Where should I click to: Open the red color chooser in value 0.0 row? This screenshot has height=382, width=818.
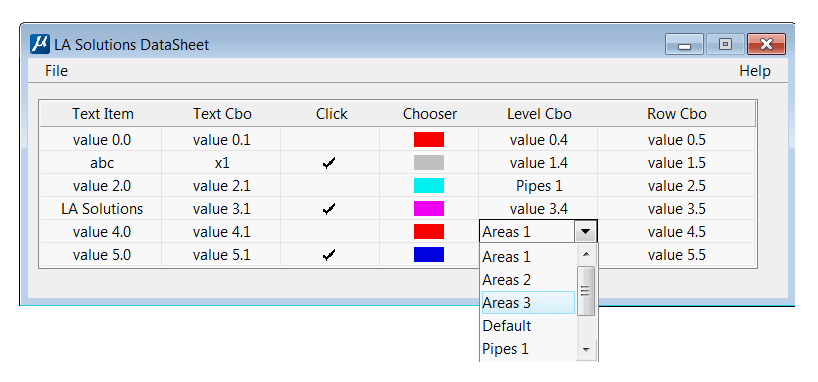pos(429,140)
